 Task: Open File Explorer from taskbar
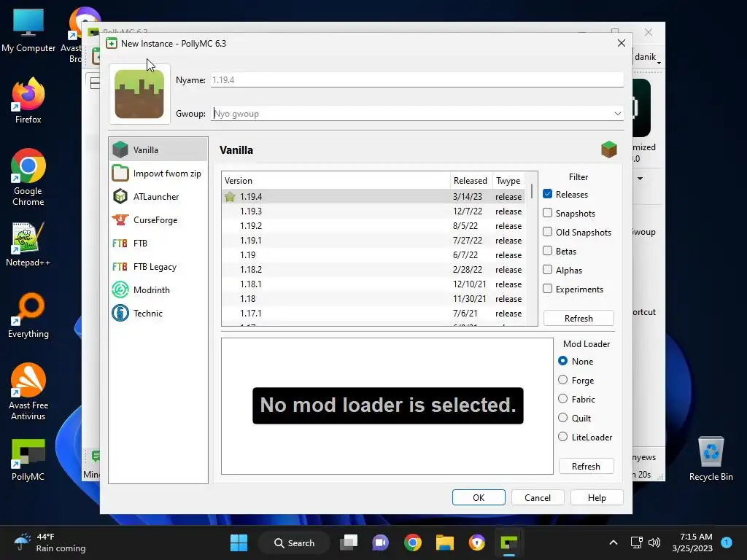[444, 542]
